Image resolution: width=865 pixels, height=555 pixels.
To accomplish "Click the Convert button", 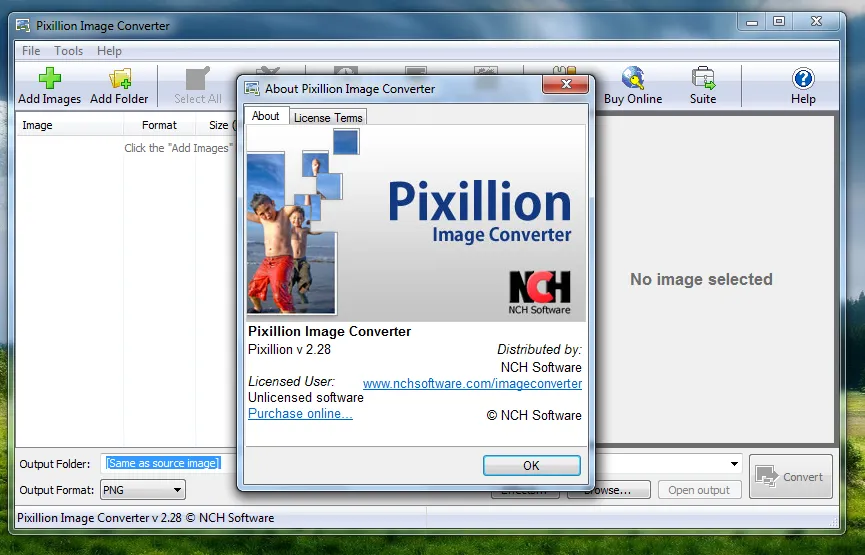I will (791, 477).
